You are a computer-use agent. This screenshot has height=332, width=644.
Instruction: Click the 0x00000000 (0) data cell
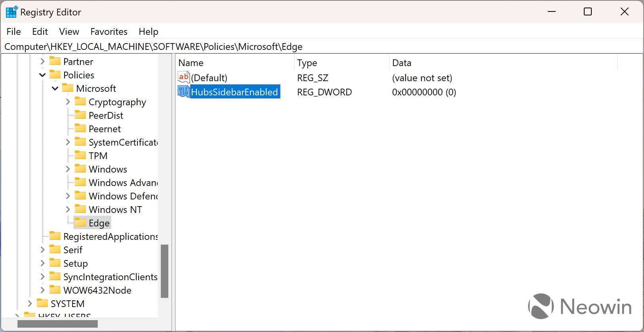coord(424,92)
